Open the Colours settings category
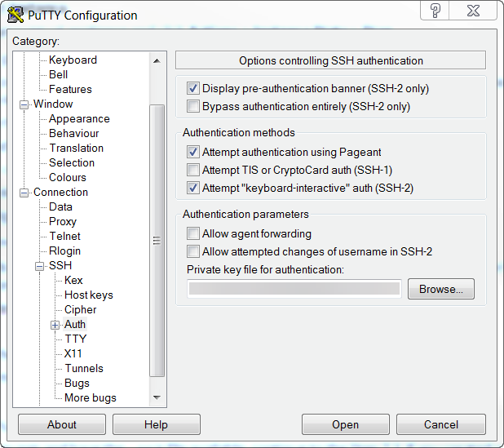Screen dimensions: 504x448 (68, 177)
